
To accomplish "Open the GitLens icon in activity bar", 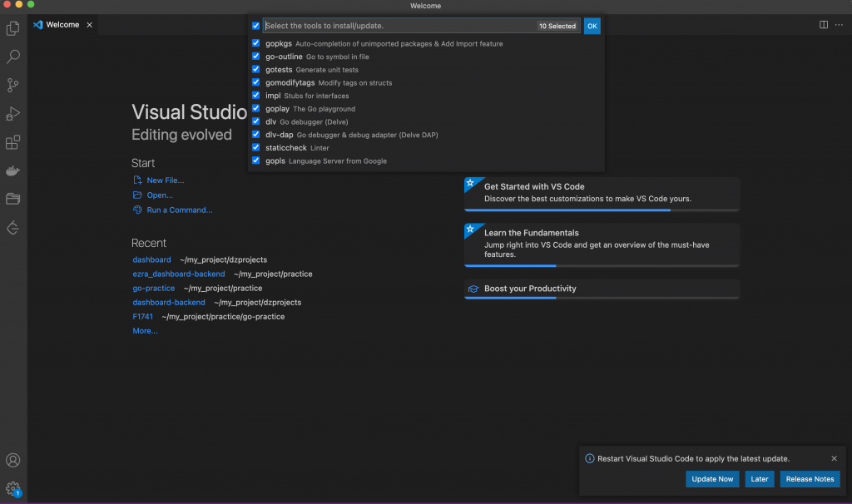I will point(13,228).
